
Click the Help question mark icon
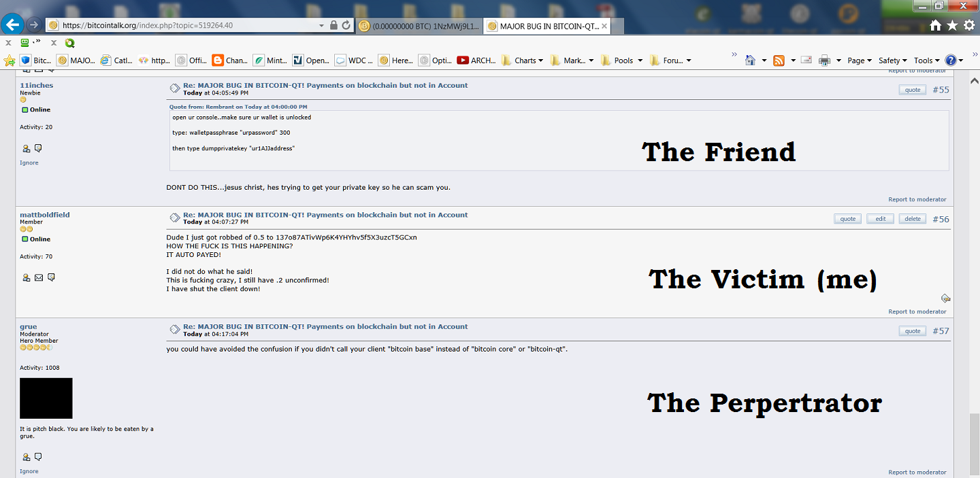click(x=951, y=61)
